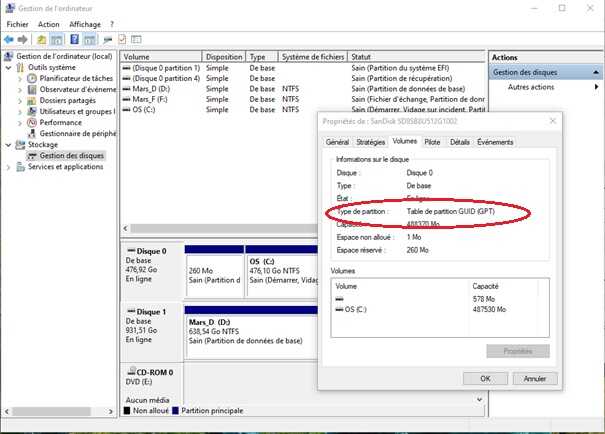
Task: Switch to the Détails tab
Action: [x=460, y=142]
